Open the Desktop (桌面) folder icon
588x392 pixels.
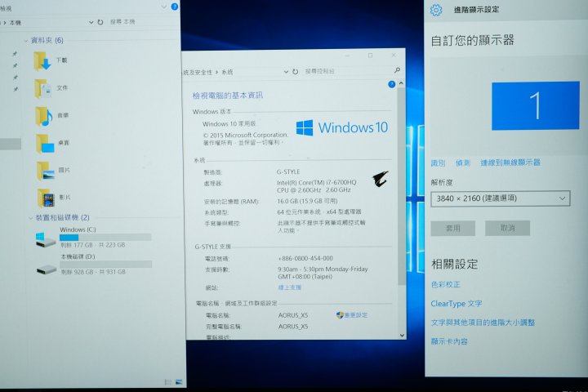[45, 144]
